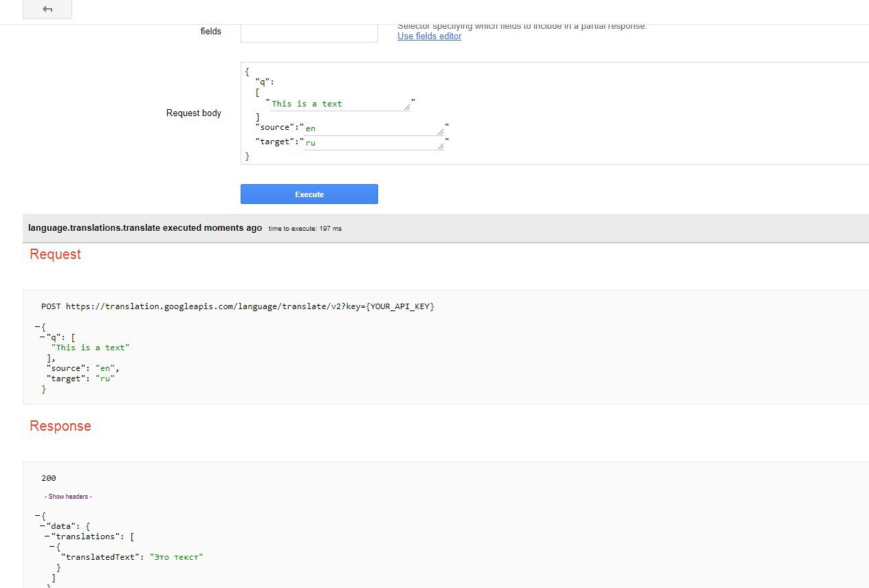Edit the source language field "en"
The height and width of the screenshot is (588, 869).
374,128
